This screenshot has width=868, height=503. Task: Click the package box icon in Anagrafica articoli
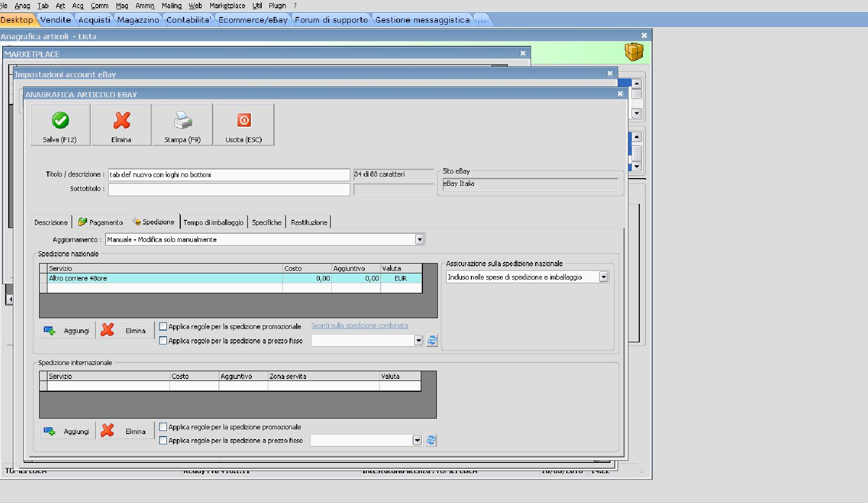[x=634, y=51]
